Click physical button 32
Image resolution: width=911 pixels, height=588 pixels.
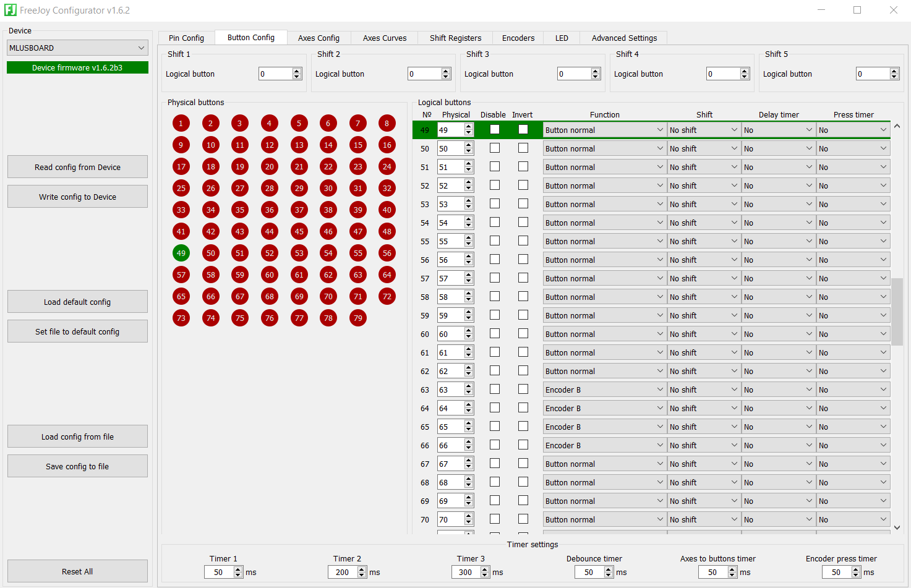coord(386,188)
